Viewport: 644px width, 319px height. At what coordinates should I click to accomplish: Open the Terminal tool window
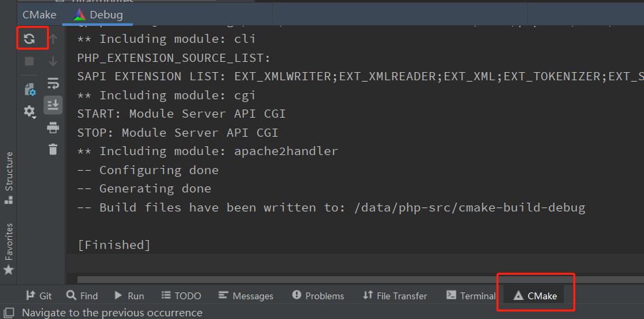pos(471,296)
